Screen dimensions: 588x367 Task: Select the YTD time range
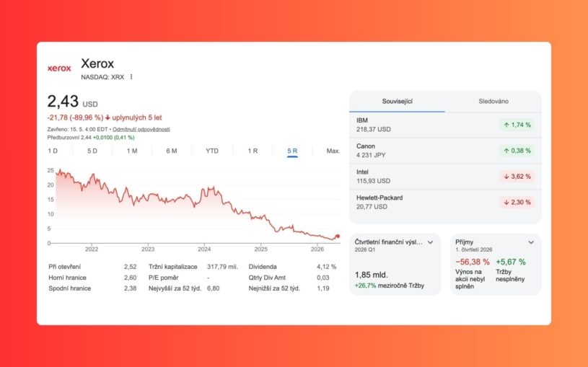coord(212,151)
